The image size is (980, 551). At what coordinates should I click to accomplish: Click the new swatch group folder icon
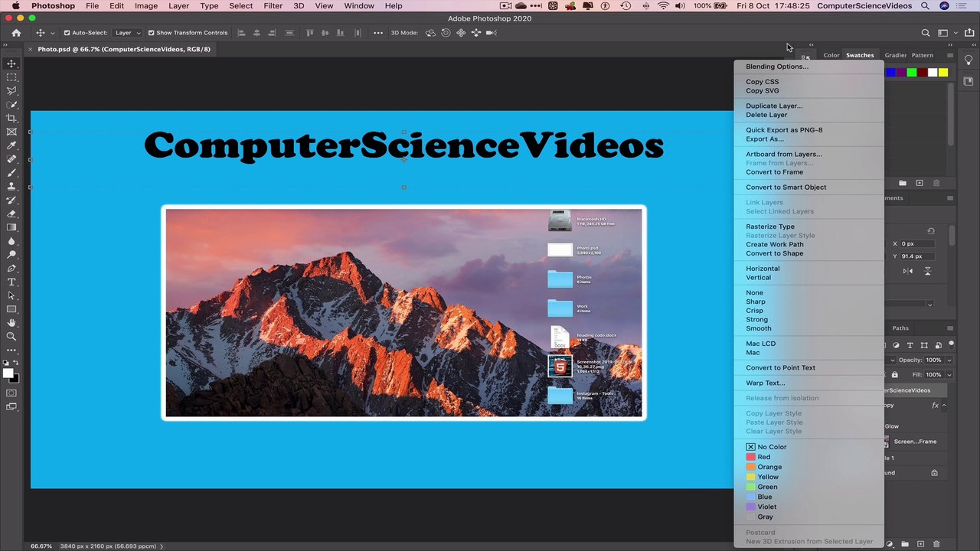(903, 183)
